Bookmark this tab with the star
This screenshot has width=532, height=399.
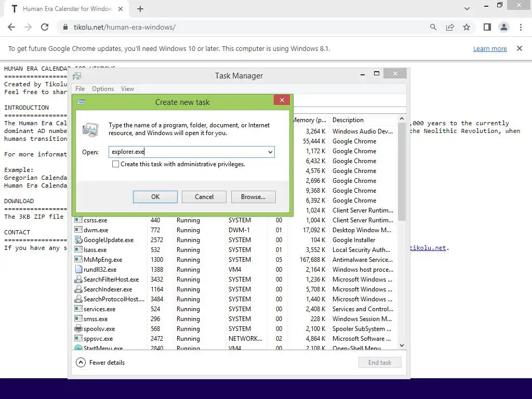(467, 27)
